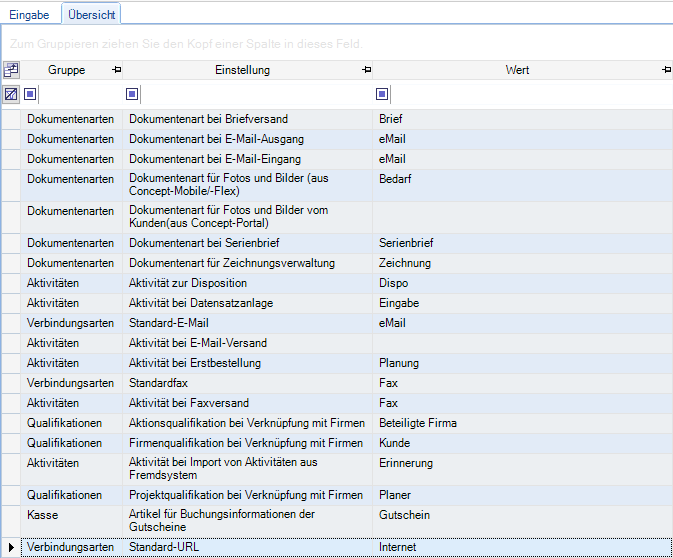The height and width of the screenshot is (558, 673).
Task: Click the clear filter icon in filter row
Action: (x=11, y=94)
